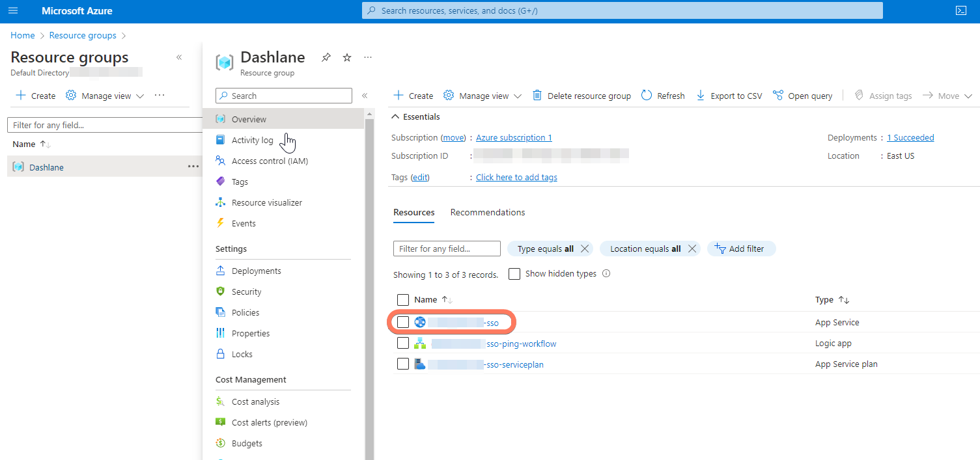This screenshot has height=460, width=980.
Task: Enable Show hidden types
Action: 514,274
